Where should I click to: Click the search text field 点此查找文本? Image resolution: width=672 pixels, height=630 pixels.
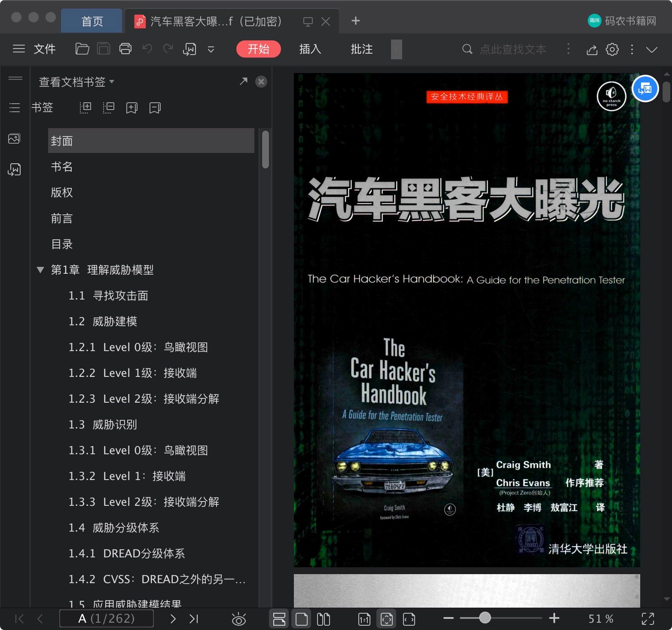pos(513,49)
